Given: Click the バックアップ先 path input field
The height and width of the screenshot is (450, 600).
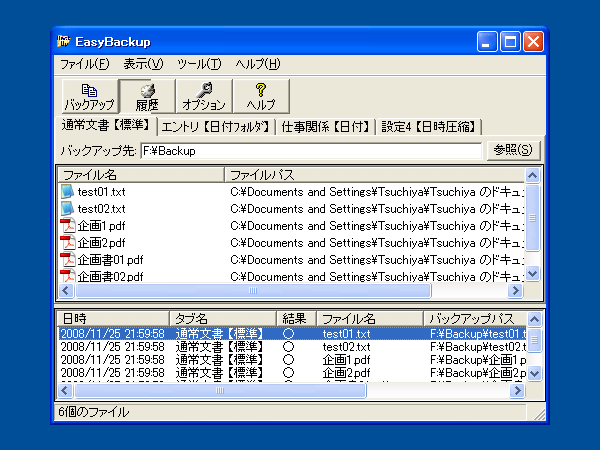Looking at the screenshot, I should coord(311,151).
